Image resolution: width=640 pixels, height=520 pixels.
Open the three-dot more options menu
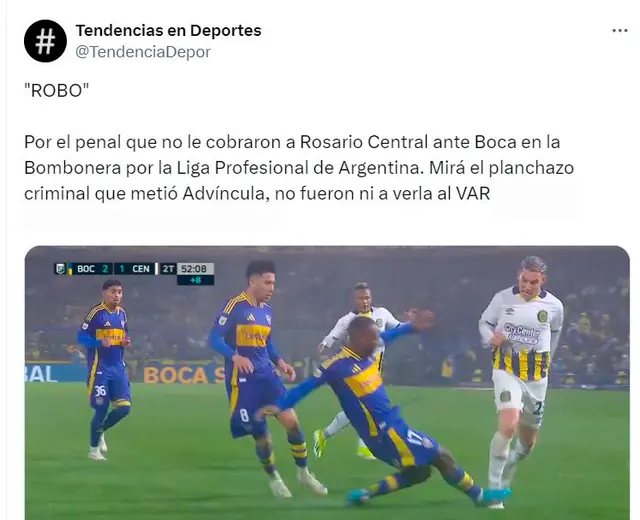(x=620, y=31)
